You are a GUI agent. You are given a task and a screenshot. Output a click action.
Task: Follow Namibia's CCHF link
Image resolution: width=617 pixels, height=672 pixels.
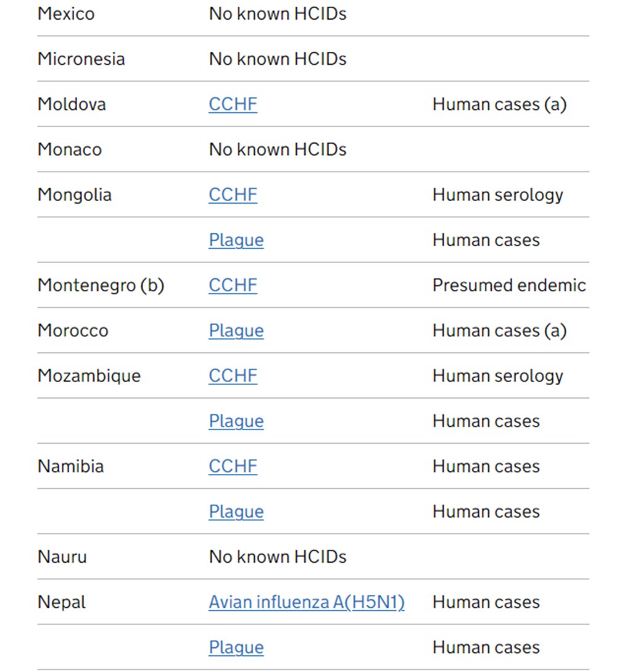coord(233,466)
